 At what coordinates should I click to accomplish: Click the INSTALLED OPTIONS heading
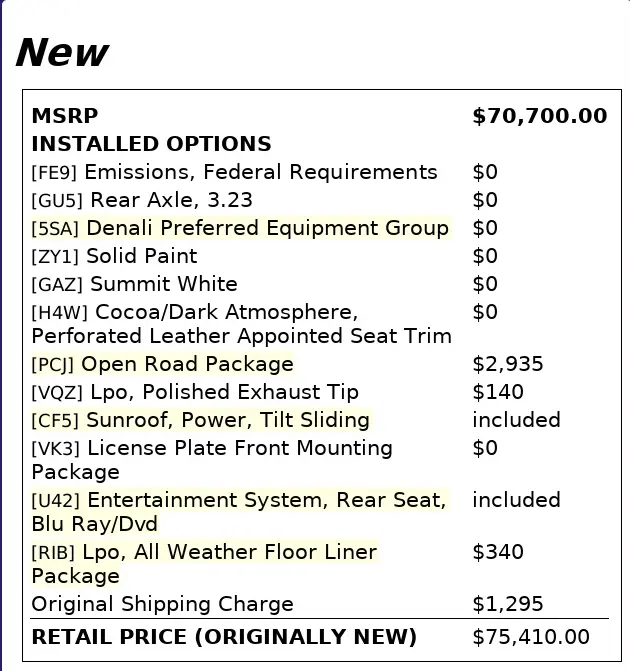151,144
